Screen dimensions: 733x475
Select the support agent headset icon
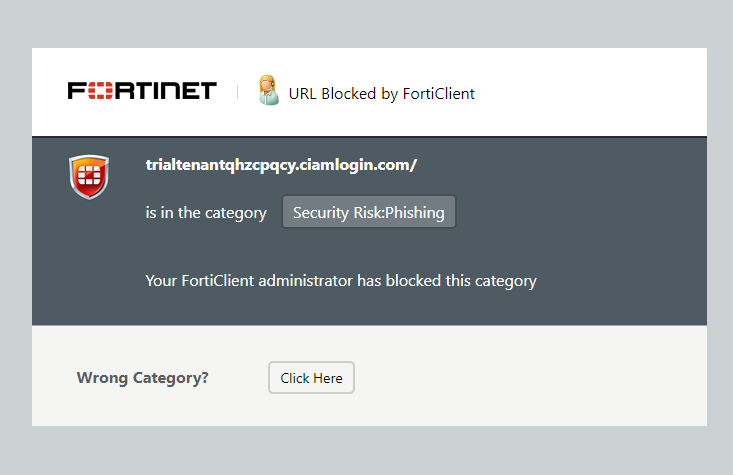(x=268, y=90)
